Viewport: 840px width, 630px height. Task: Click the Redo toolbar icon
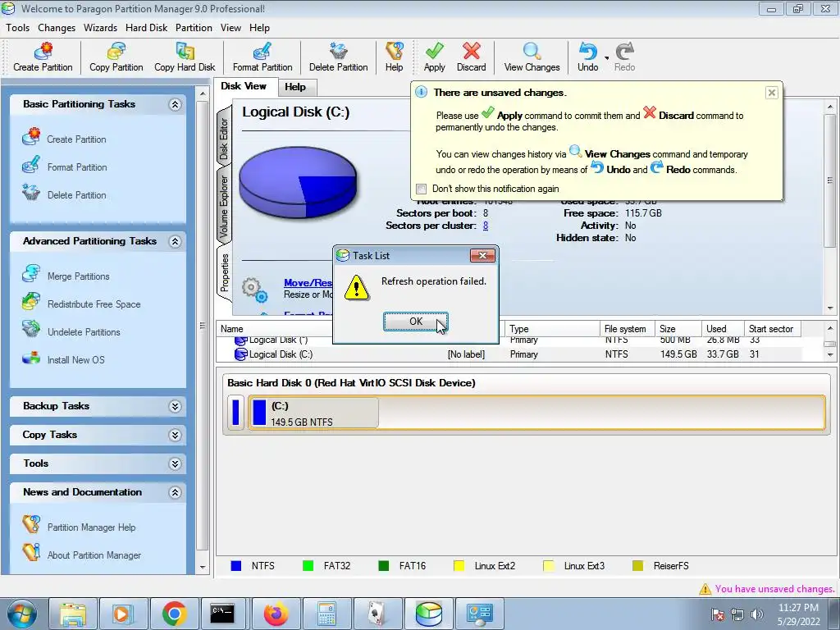624,52
